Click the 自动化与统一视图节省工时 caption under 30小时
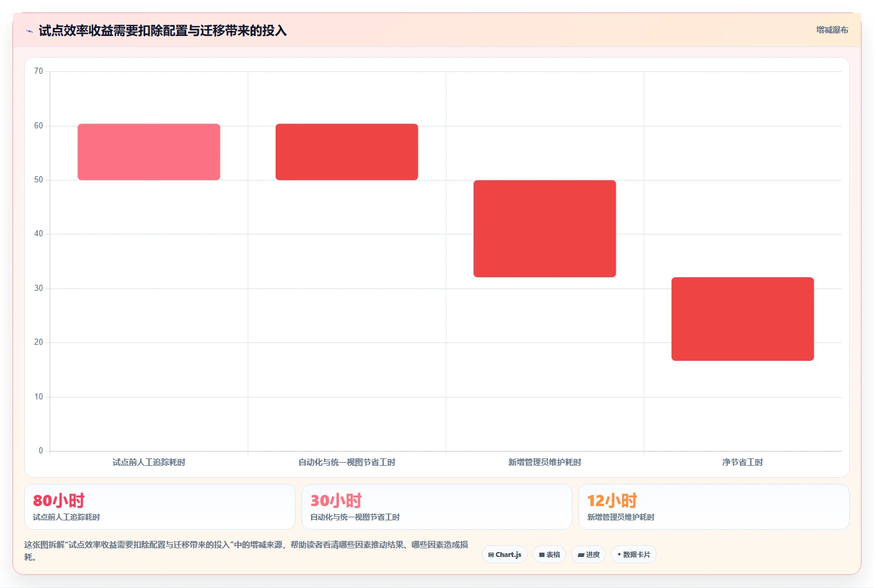Image resolution: width=874 pixels, height=588 pixels. (x=355, y=517)
